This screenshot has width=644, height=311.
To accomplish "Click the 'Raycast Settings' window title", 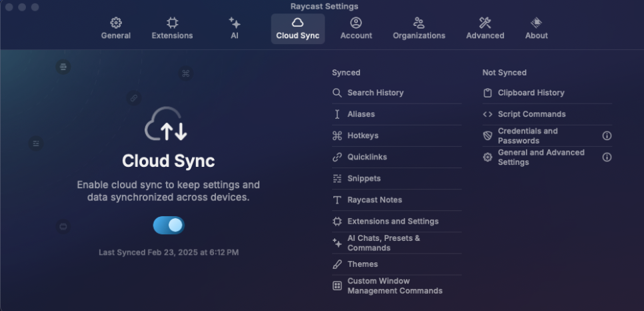I will [x=324, y=6].
